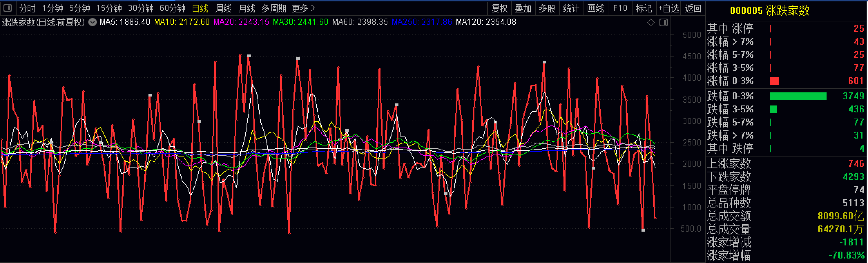Expand the 更多 periods menu
Image resolution: width=868 pixels, height=263 pixels.
[303, 8]
